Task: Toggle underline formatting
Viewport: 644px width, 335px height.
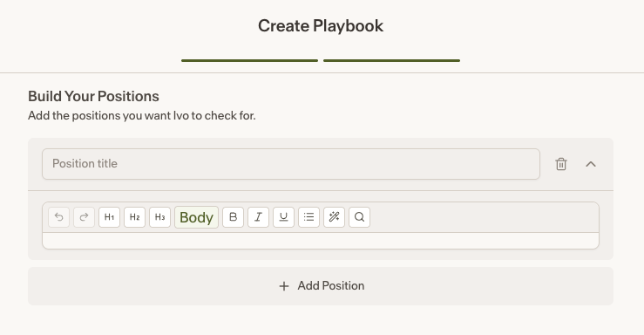Action: pyautogui.click(x=283, y=217)
